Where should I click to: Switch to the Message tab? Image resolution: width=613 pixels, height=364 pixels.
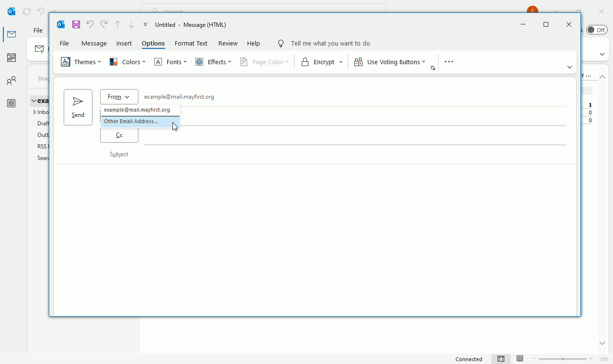[94, 43]
